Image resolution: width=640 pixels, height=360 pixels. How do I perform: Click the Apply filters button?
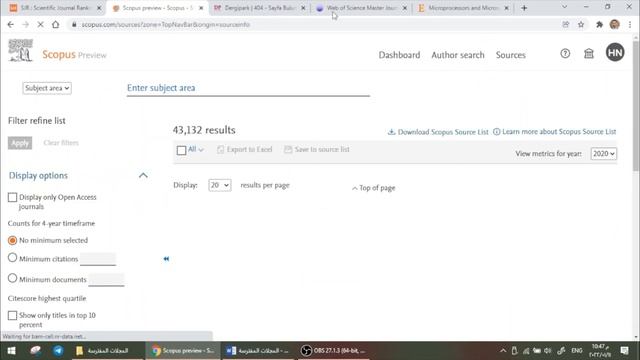[20, 143]
